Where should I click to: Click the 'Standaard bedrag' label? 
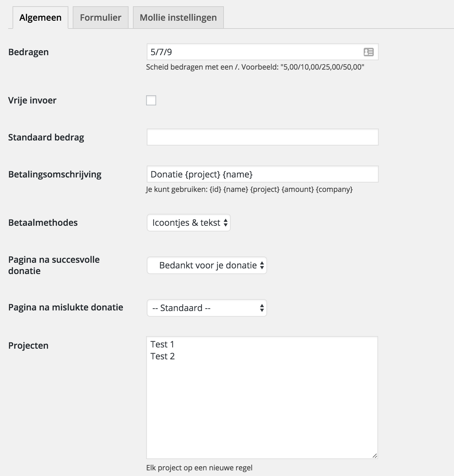[46, 137]
